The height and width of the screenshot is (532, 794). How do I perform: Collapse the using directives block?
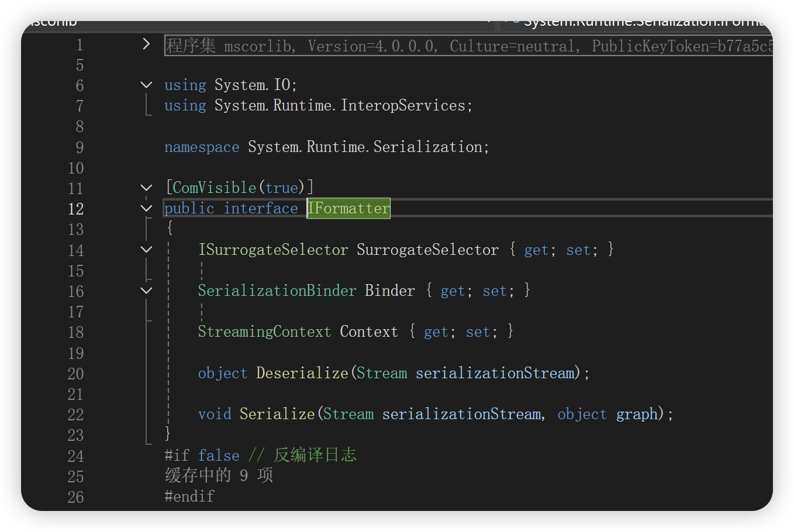[x=146, y=85]
